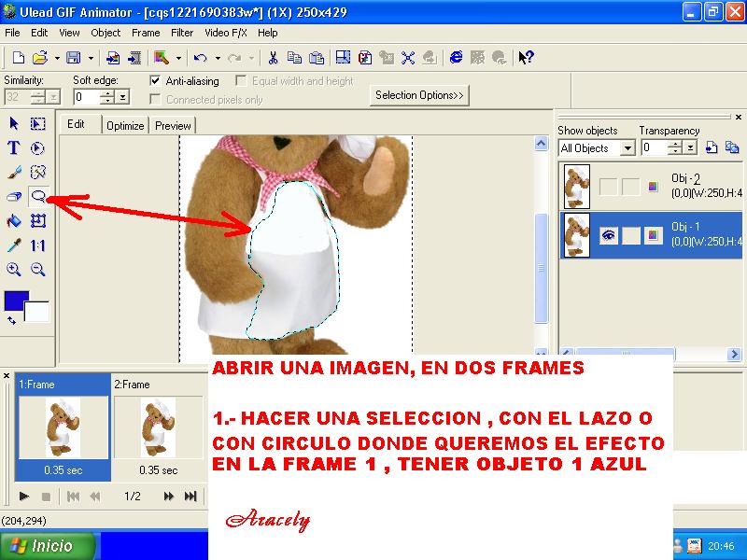Click the Transparency spinner arrows

coord(675,148)
